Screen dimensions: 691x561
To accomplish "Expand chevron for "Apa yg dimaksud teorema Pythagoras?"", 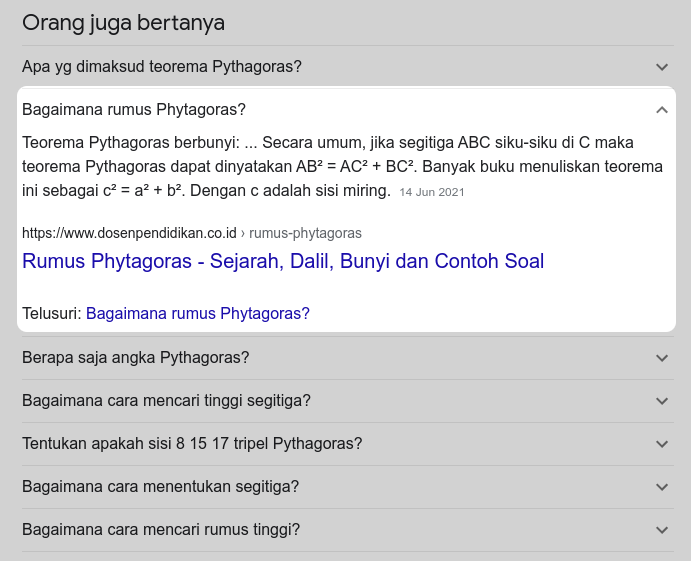I will click(x=661, y=67).
